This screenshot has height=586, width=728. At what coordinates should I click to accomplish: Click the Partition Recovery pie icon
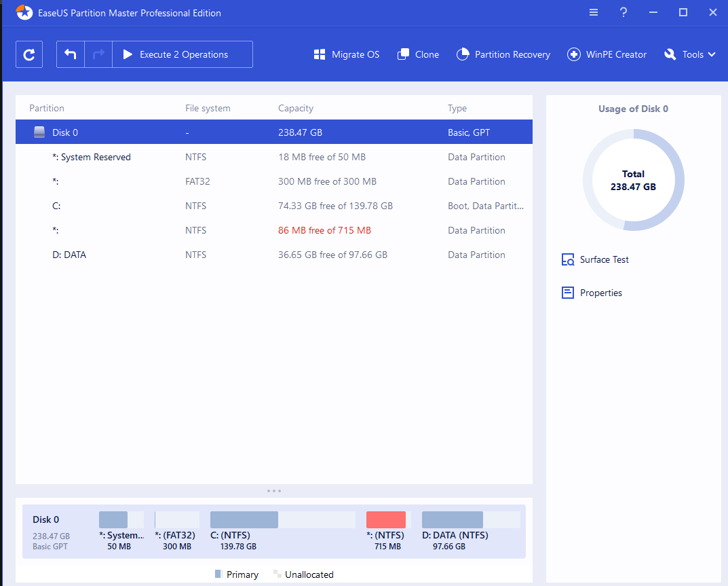click(x=463, y=54)
